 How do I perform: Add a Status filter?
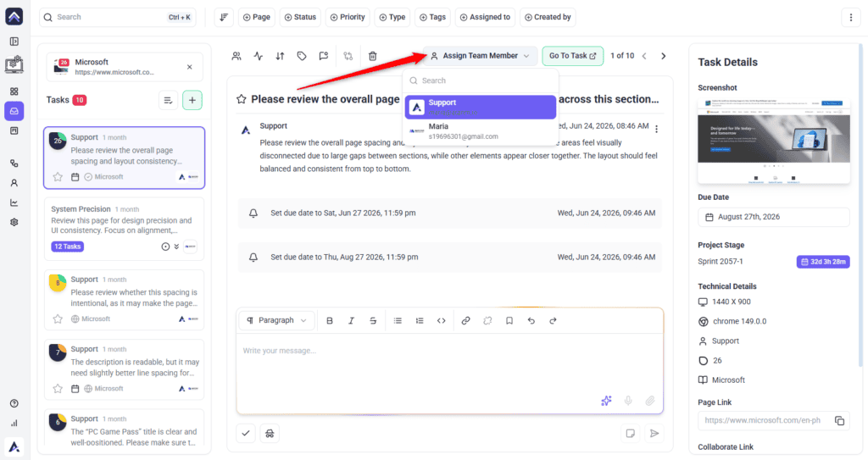click(x=301, y=17)
